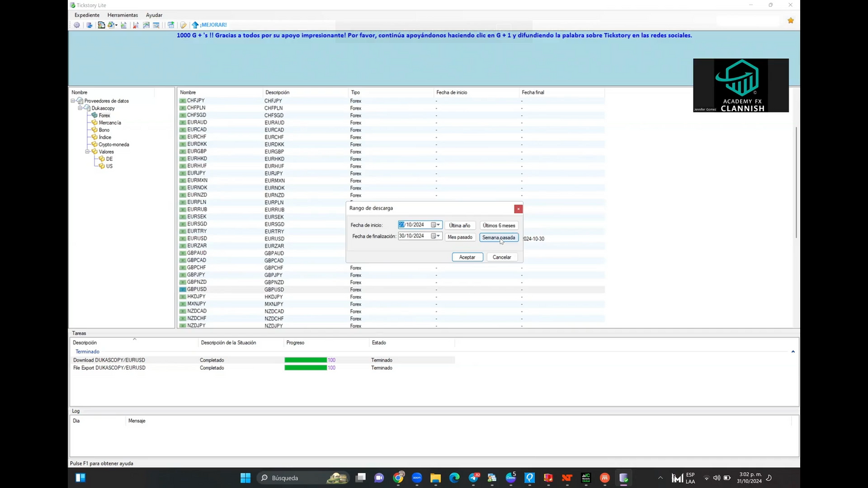The width and height of the screenshot is (868, 488).
Task: Click the Última año button
Action: pos(460,226)
